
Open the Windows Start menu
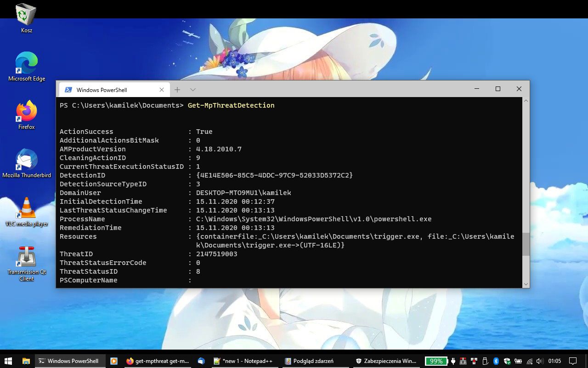coord(8,361)
